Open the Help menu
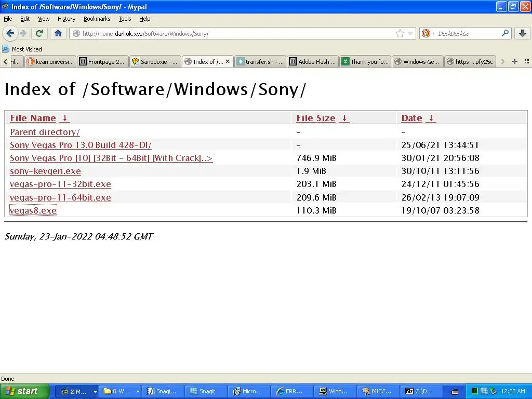Image resolution: width=532 pixels, height=399 pixels. point(144,19)
